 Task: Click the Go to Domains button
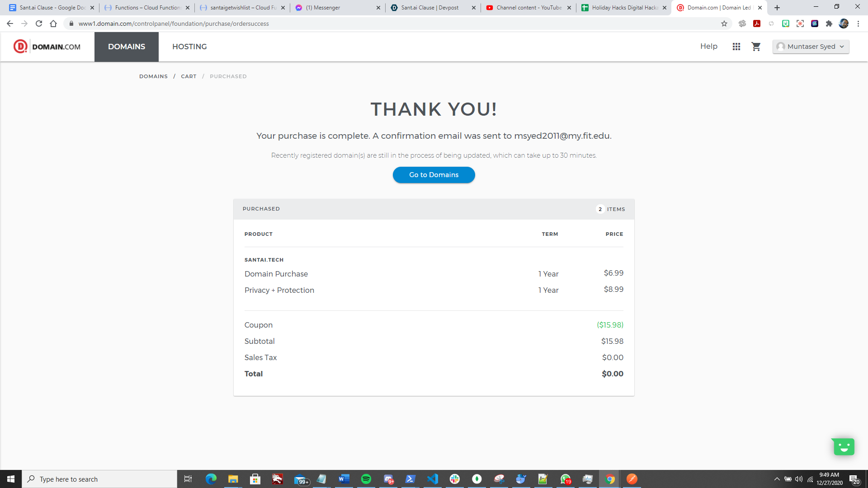pyautogui.click(x=434, y=175)
